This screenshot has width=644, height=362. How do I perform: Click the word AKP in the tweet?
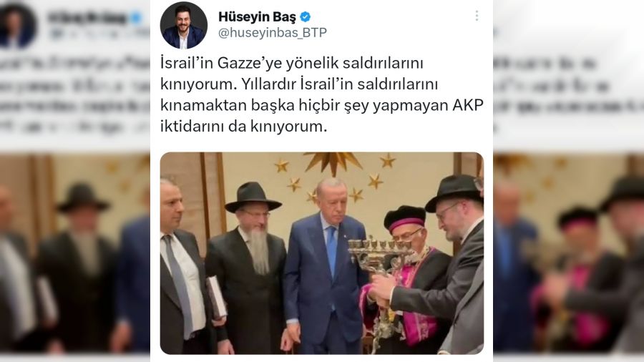coord(468,105)
